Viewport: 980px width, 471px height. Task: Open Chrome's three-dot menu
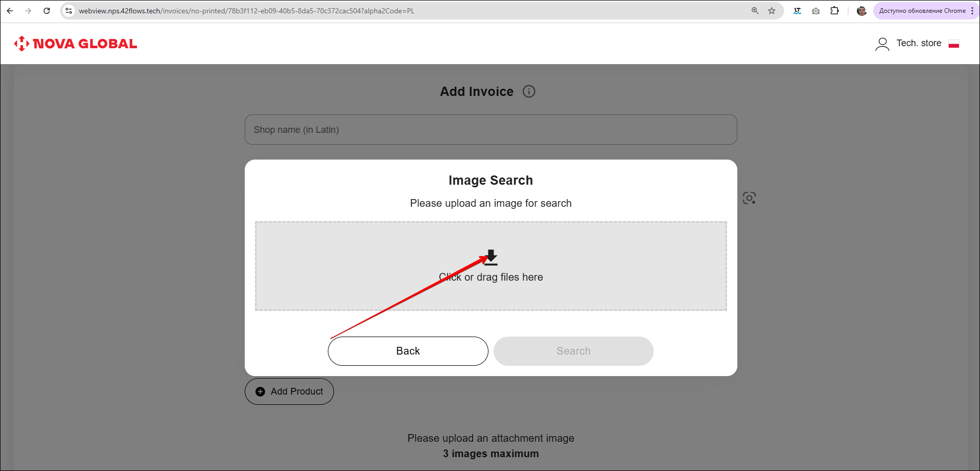click(x=972, y=11)
